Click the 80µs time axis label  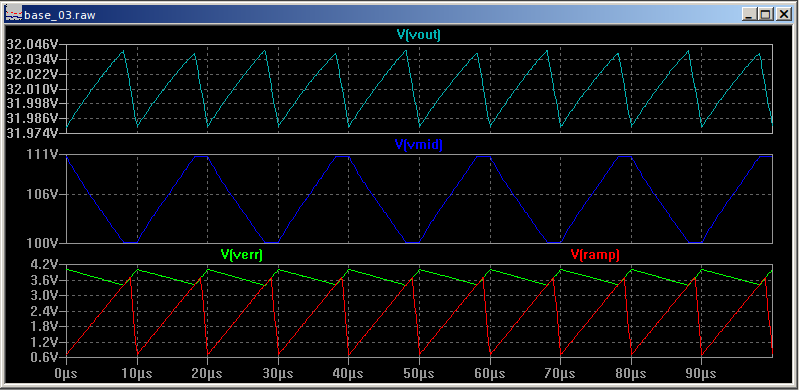[631, 374]
